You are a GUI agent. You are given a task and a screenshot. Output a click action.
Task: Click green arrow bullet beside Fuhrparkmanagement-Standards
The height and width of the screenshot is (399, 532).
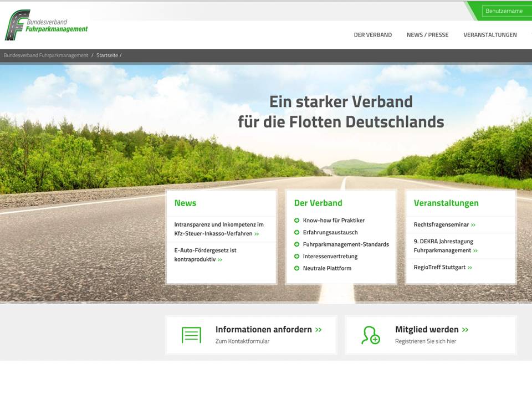click(x=297, y=244)
